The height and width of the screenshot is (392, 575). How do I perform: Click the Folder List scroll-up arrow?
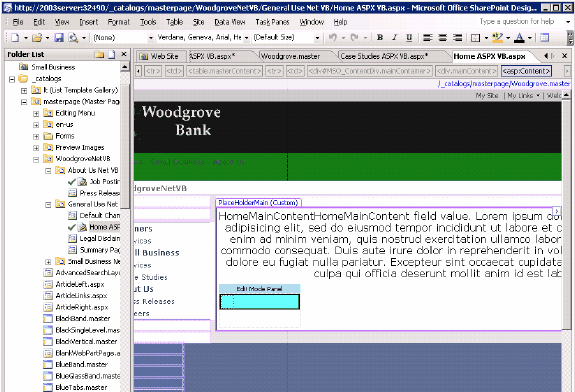click(x=125, y=67)
